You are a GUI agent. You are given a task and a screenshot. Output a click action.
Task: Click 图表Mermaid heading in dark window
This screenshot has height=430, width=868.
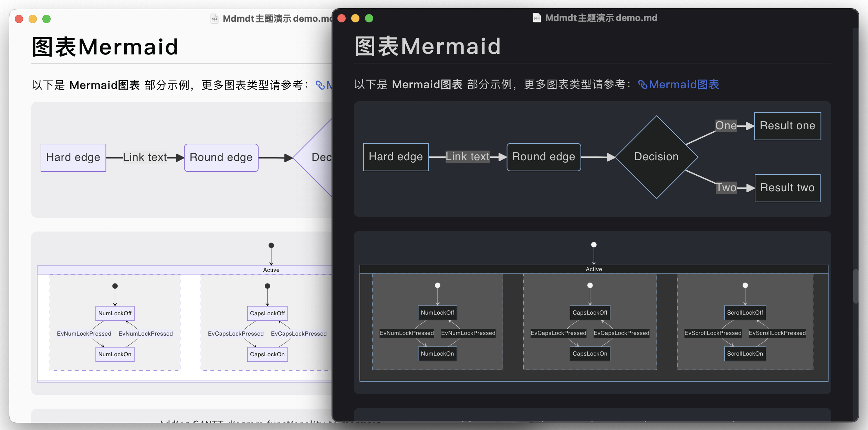pos(428,46)
